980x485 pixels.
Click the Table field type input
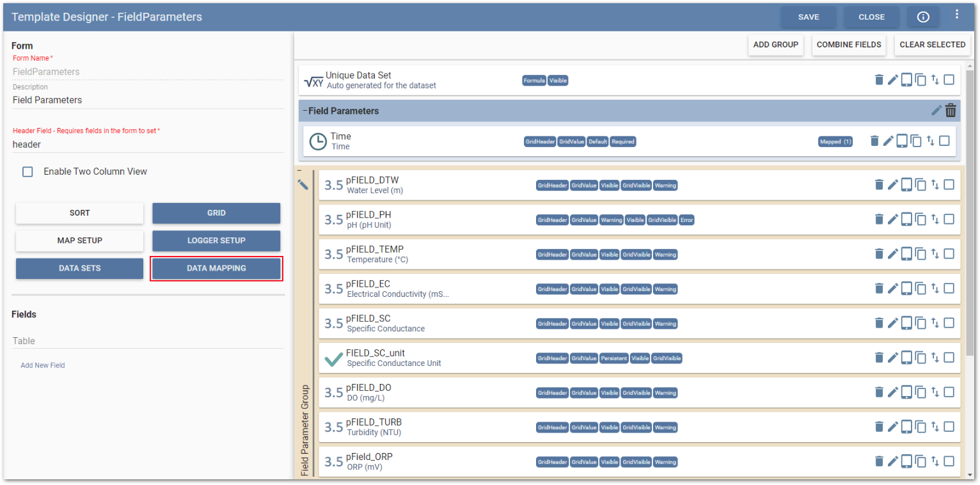148,341
